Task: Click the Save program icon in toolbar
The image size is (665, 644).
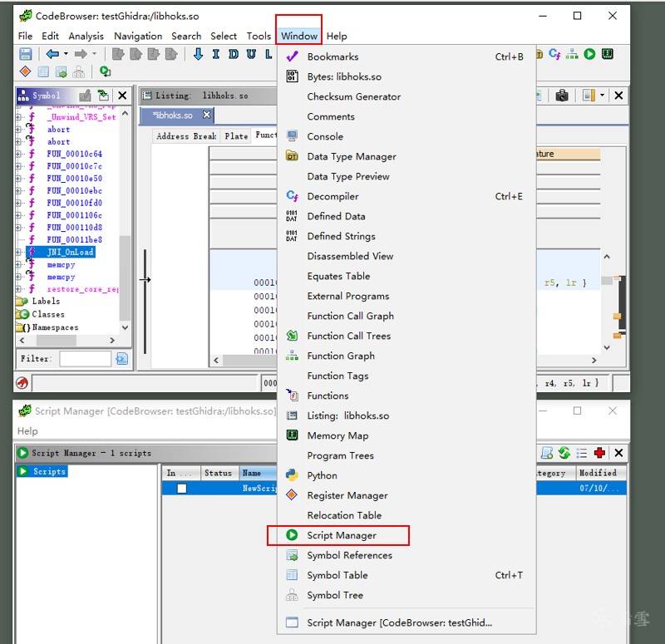Action: 26,54
